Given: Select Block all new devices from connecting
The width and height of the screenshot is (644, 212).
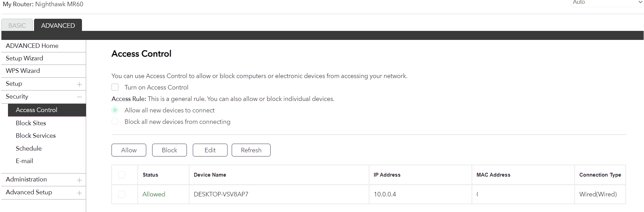Looking at the screenshot, I should point(115,122).
